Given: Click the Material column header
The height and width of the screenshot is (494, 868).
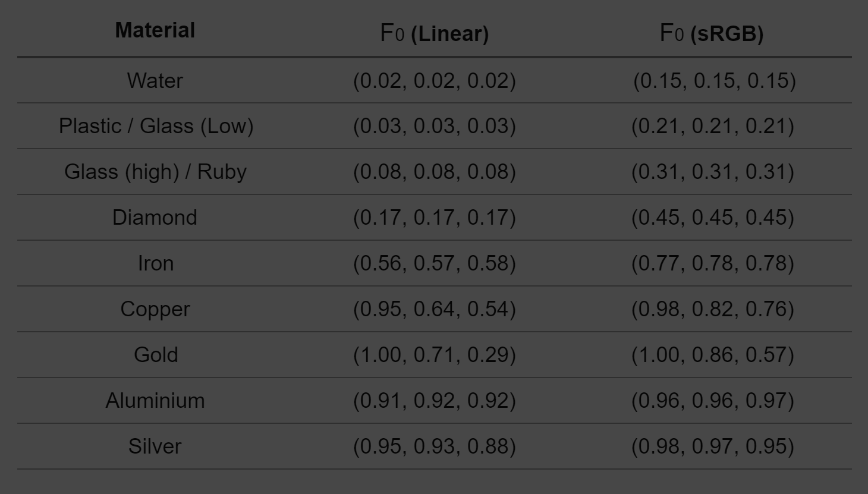Looking at the screenshot, I should [x=155, y=30].
